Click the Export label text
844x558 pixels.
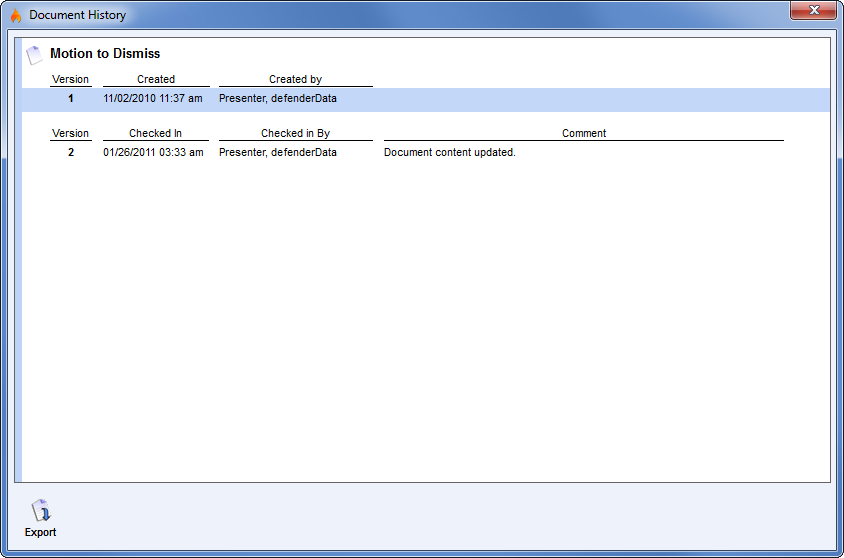click(x=40, y=533)
